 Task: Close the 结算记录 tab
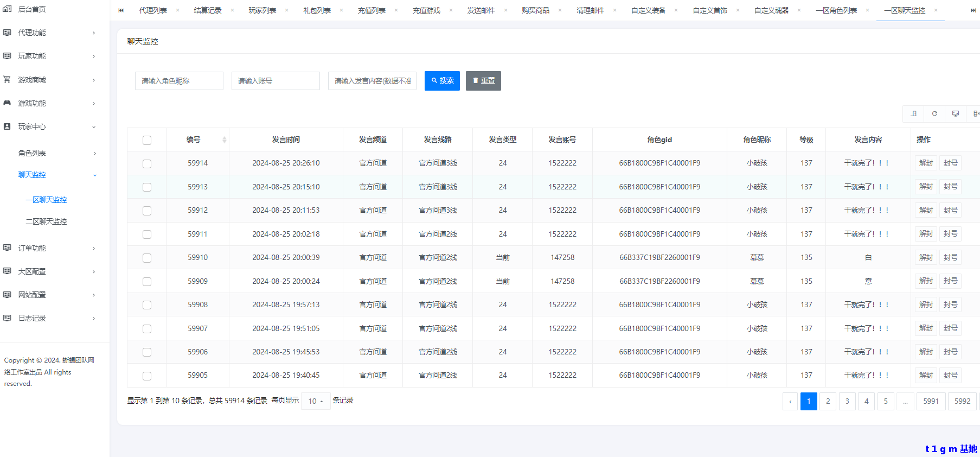[232, 10]
